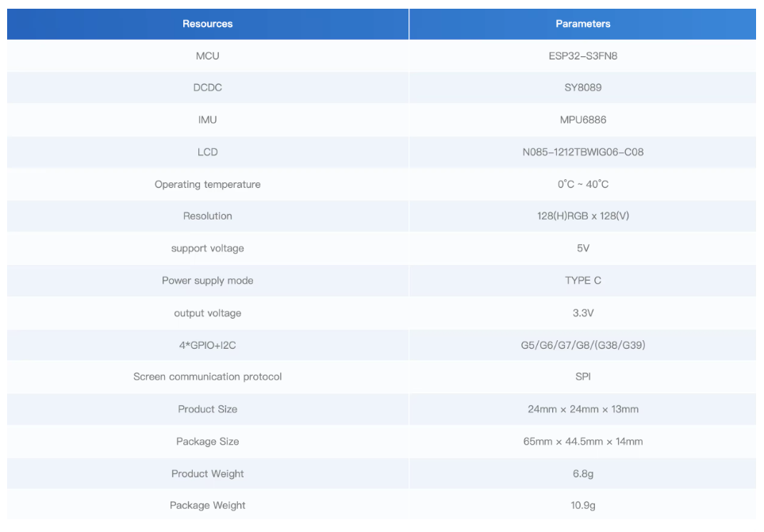Select the 5V value
Viewport: 764px width, 532px height.
coord(583,248)
